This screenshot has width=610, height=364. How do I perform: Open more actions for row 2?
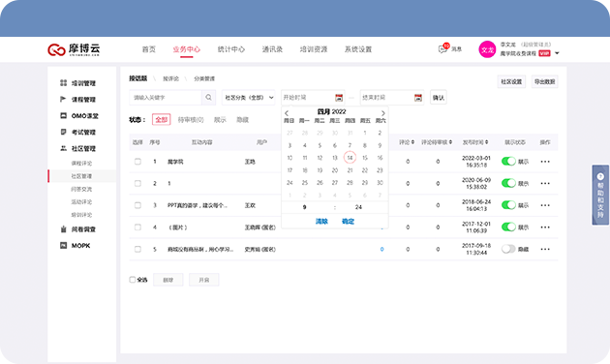coord(545,183)
